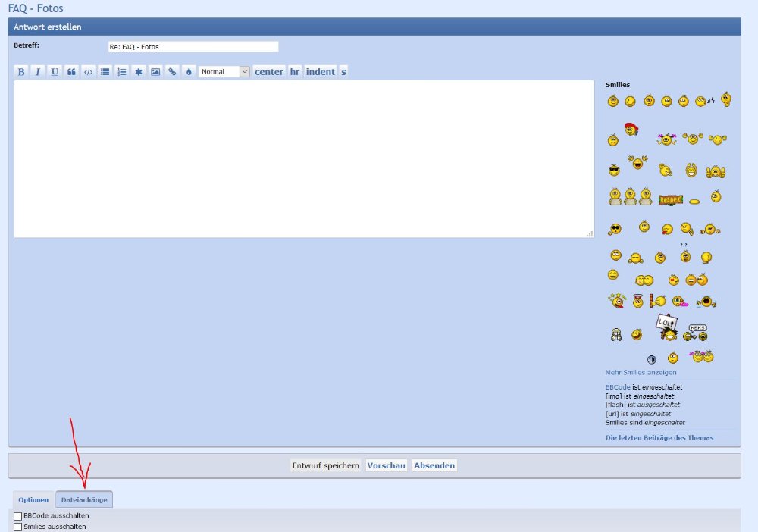The width and height of the screenshot is (758, 532).
Task: Check 'BBCode ausschalten' checkbox
Action: pos(18,516)
